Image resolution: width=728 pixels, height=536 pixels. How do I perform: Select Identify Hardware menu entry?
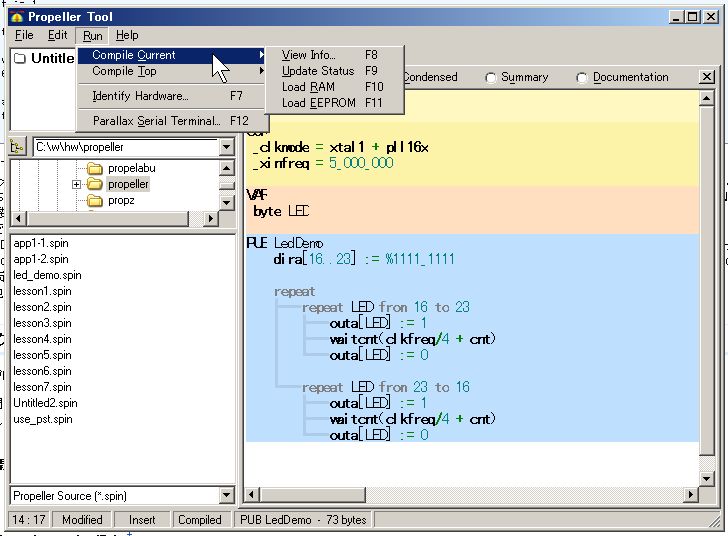140,96
